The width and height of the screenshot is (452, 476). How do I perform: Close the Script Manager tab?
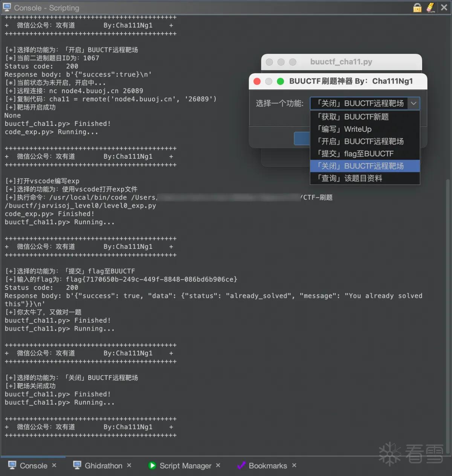(x=218, y=465)
